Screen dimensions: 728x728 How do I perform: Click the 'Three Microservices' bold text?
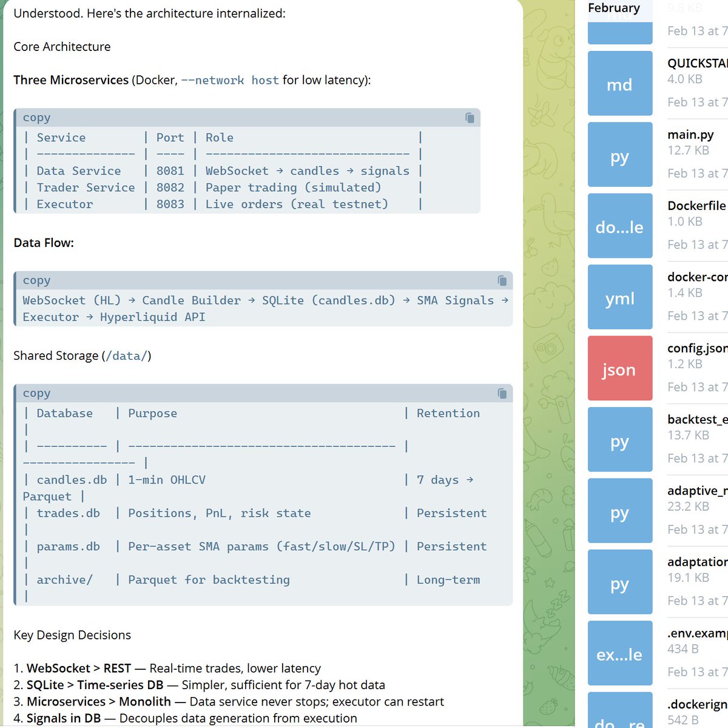pyautogui.click(x=71, y=80)
